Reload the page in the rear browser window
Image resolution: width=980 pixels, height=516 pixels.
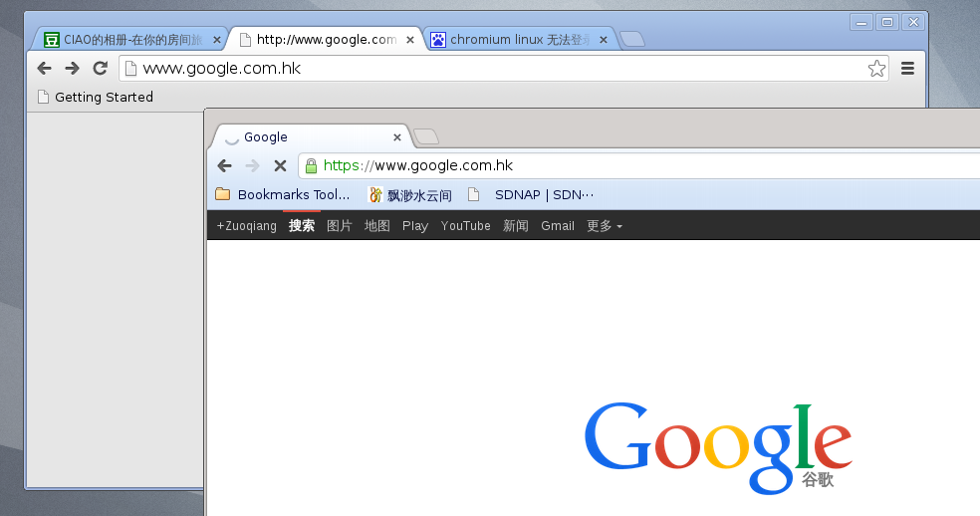pos(100,68)
